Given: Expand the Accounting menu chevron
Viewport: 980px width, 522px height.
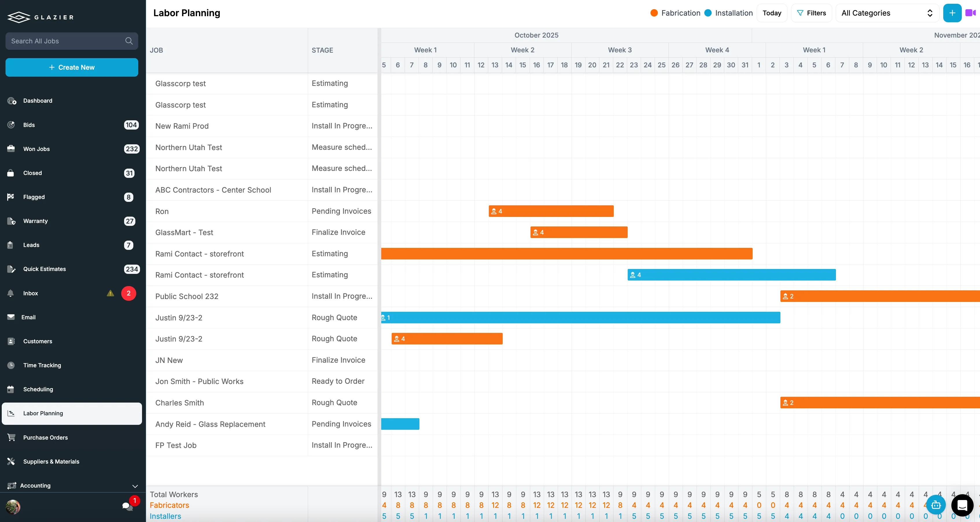Looking at the screenshot, I should (135, 486).
